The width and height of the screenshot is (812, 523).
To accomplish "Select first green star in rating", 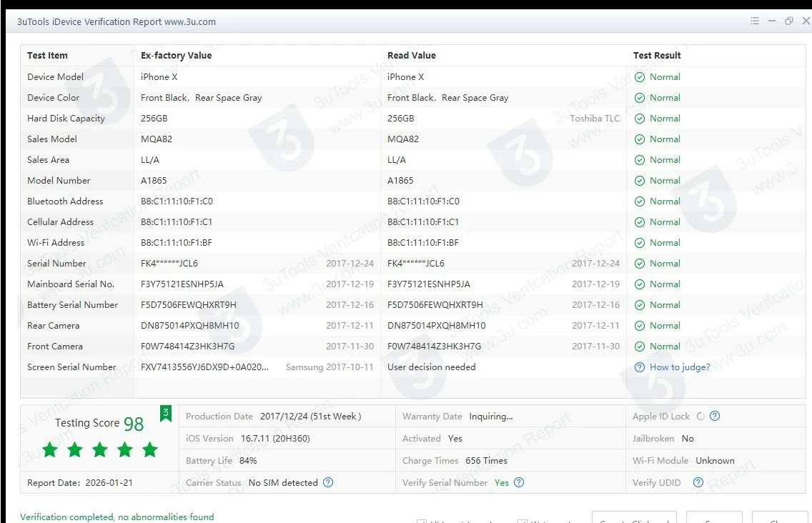I will coord(50,449).
